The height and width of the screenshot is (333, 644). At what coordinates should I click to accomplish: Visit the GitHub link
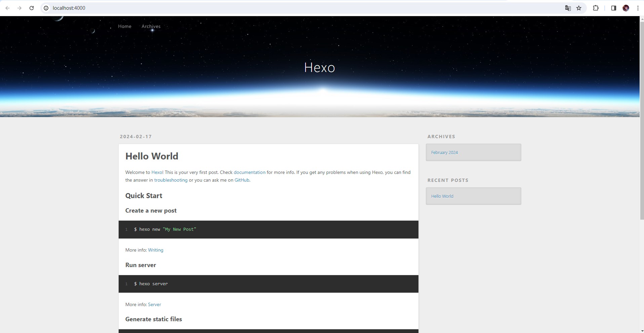(242, 180)
